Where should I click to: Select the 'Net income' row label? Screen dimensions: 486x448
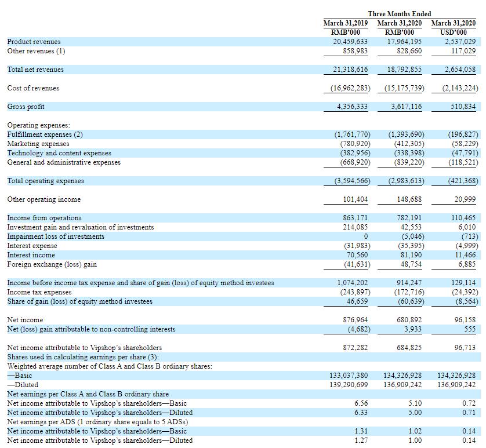[25, 320]
